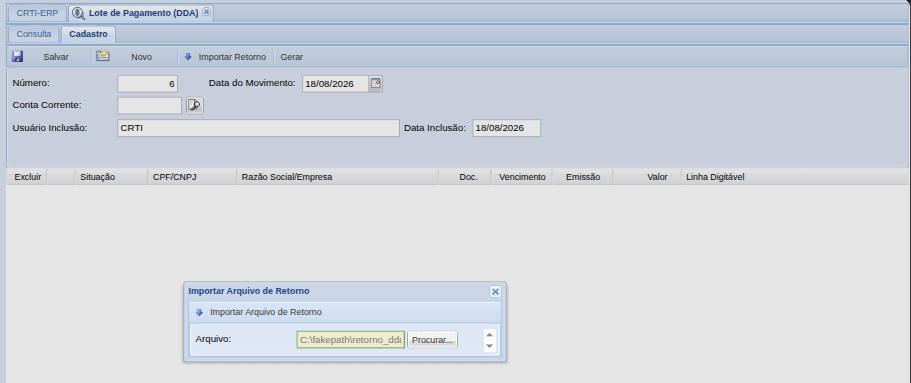
Task: Click the Novo record icon
Action: click(x=103, y=56)
